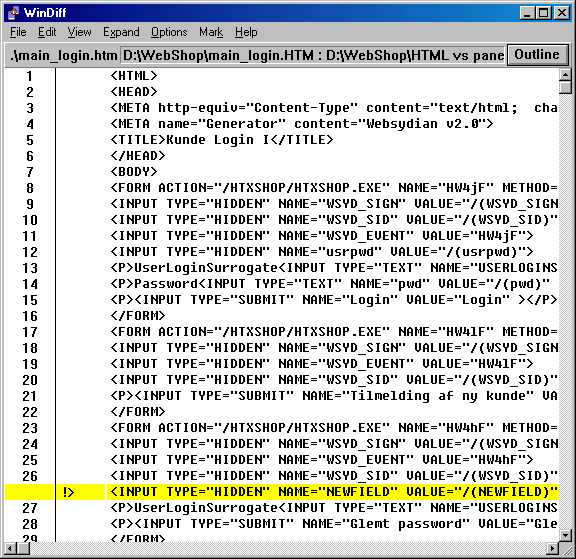Click the vertical scrollbar thumb

pyautogui.click(x=565, y=87)
